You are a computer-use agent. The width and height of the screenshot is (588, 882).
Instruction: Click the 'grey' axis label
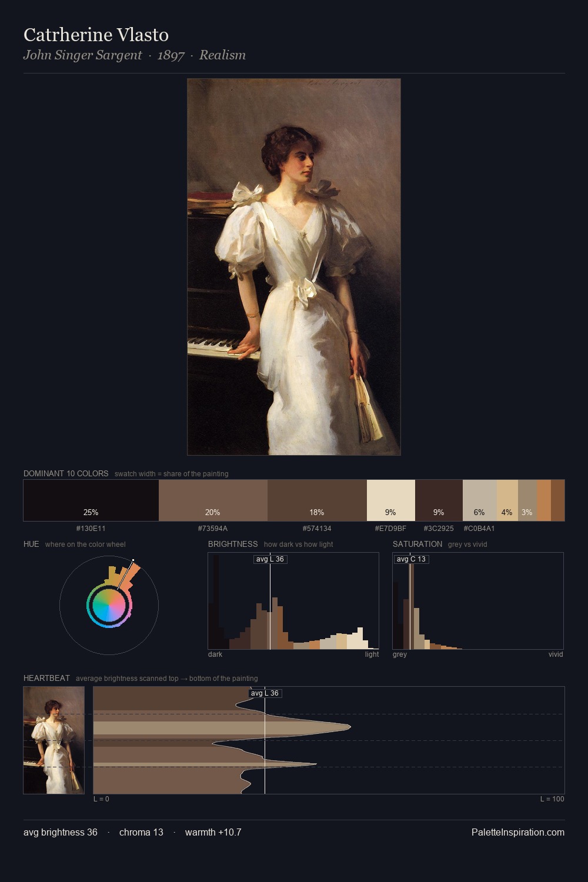[x=400, y=654]
